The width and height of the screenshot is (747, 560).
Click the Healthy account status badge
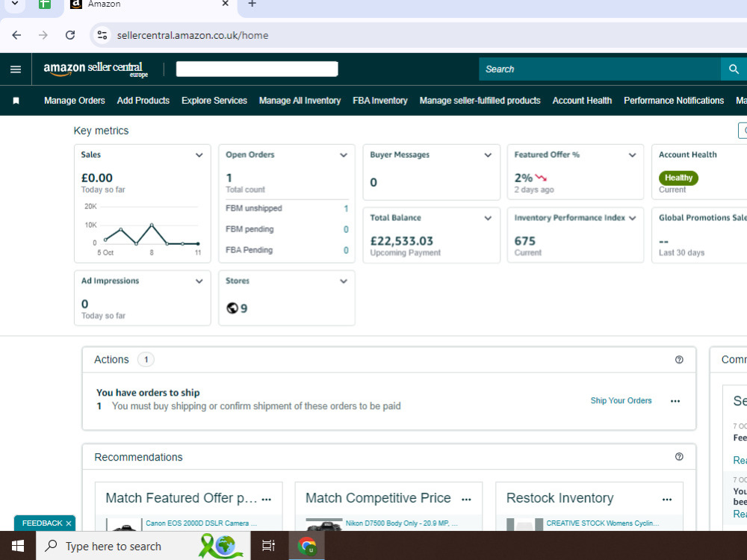[x=678, y=178]
